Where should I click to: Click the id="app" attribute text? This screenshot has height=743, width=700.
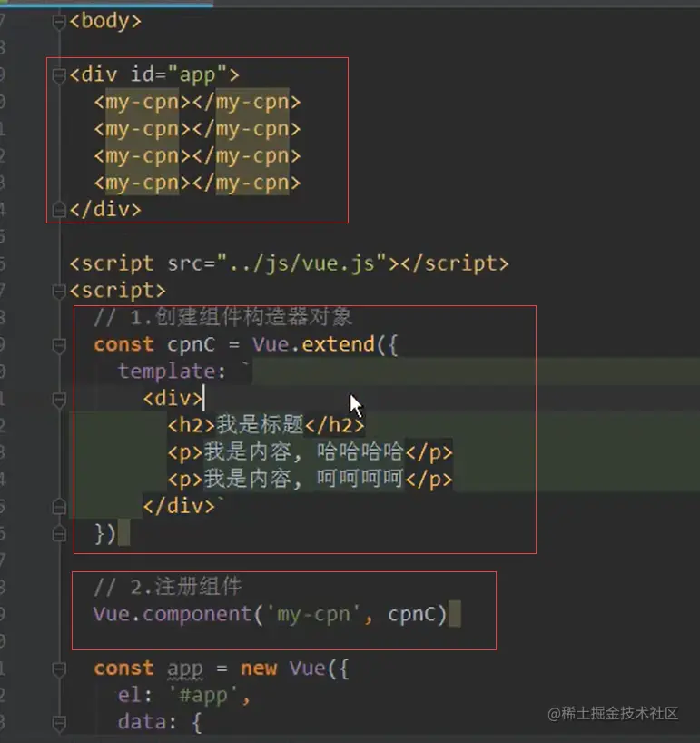(x=179, y=74)
